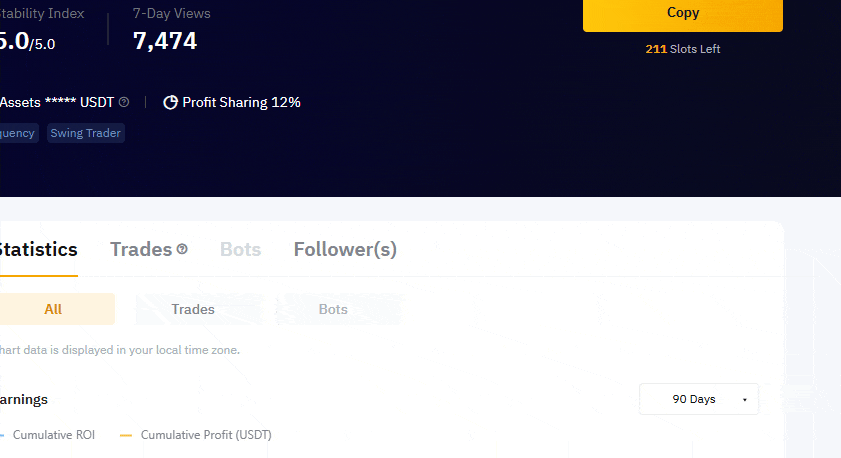Viewport: 841px width, 458px height.
Task: Select the greyed-out Bots tab
Action: [240, 250]
